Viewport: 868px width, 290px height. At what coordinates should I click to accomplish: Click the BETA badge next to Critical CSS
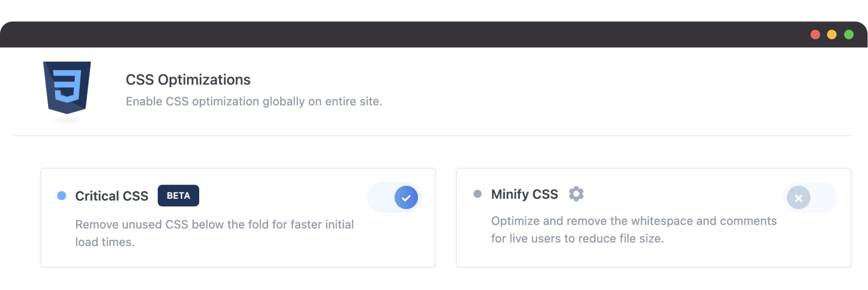pos(179,195)
